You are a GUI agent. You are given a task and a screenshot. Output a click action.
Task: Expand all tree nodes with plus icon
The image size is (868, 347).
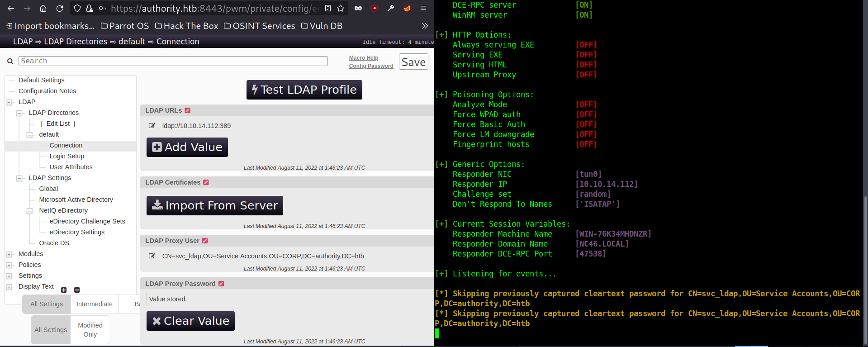(64, 290)
